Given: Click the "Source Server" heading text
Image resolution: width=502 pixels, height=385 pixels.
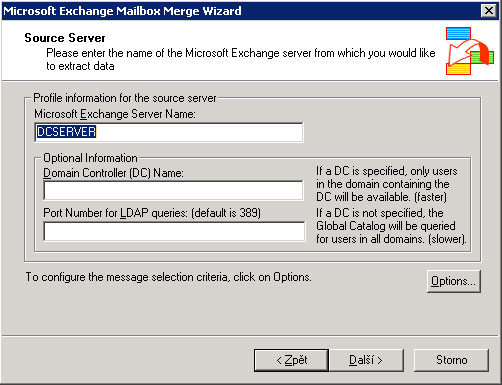Looking at the screenshot, I should 65,38.
